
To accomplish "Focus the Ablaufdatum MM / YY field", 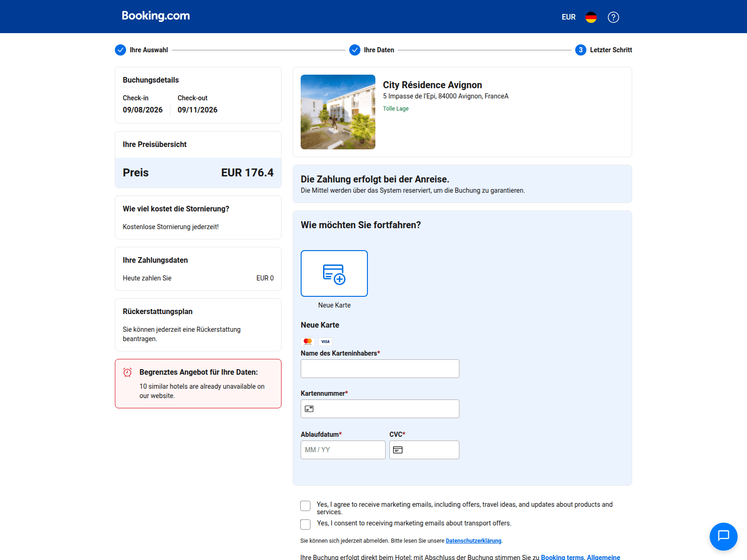I will pos(343,450).
